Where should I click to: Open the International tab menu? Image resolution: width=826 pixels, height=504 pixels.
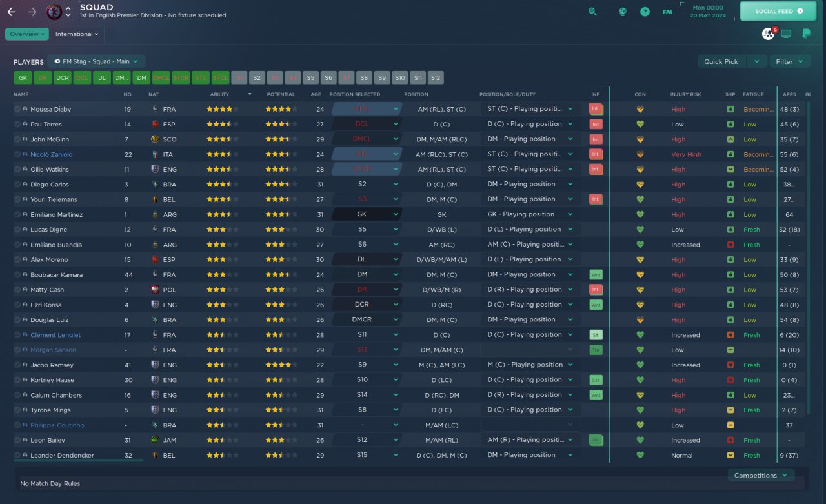77,34
